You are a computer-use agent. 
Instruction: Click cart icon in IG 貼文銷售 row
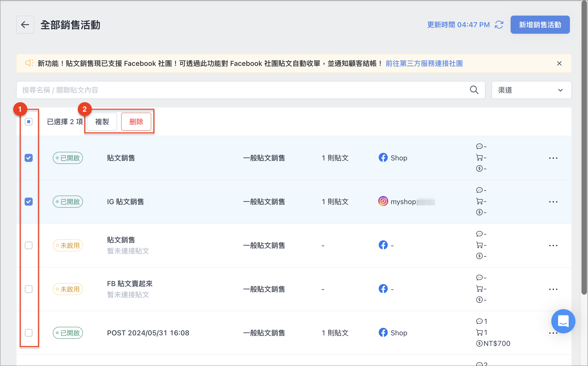click(479, 201)
